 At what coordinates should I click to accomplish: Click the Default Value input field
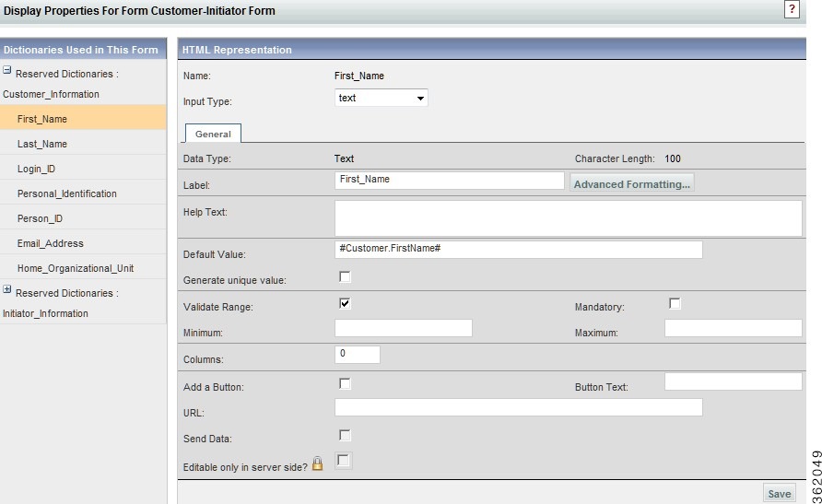[x=519, y=250]
